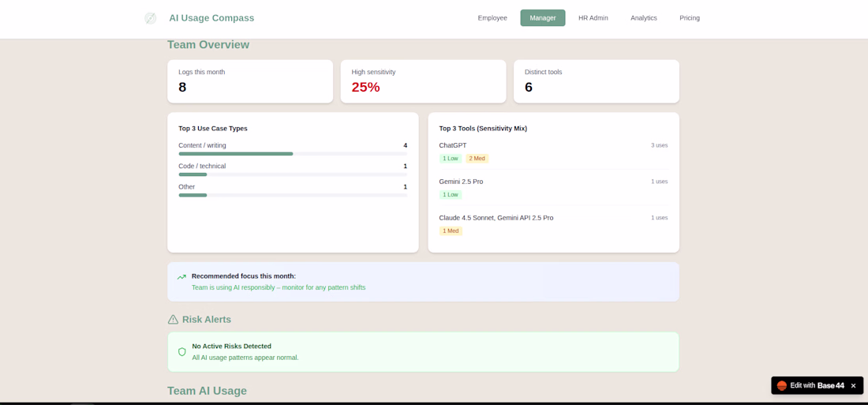Click the High sensitivity 25% card
This screenshot has height=405, width=868.
[423, 81]
